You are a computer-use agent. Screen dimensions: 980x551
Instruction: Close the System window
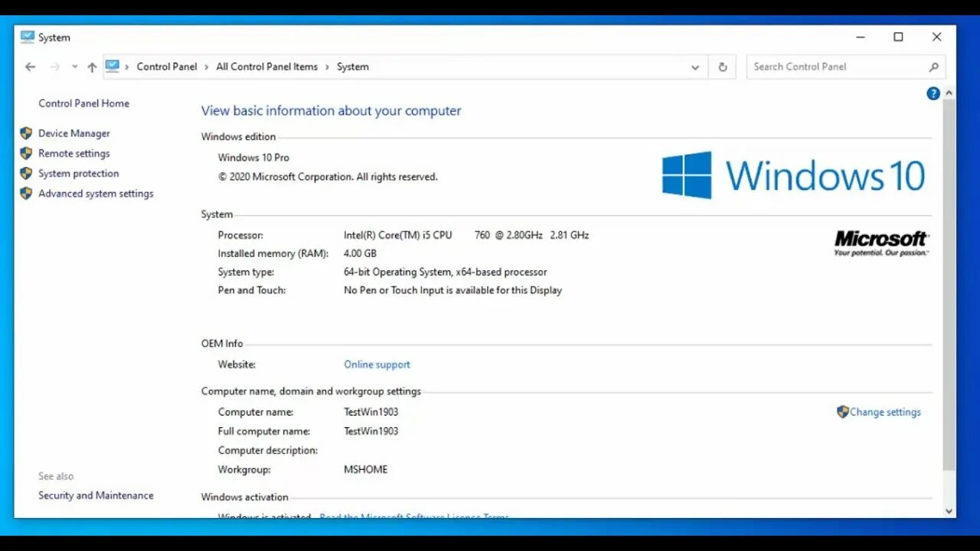936,37
